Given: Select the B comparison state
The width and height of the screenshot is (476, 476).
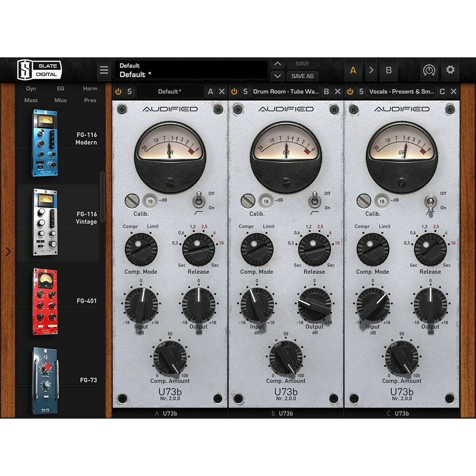Looking at the screenshot, I should [388, 70].
